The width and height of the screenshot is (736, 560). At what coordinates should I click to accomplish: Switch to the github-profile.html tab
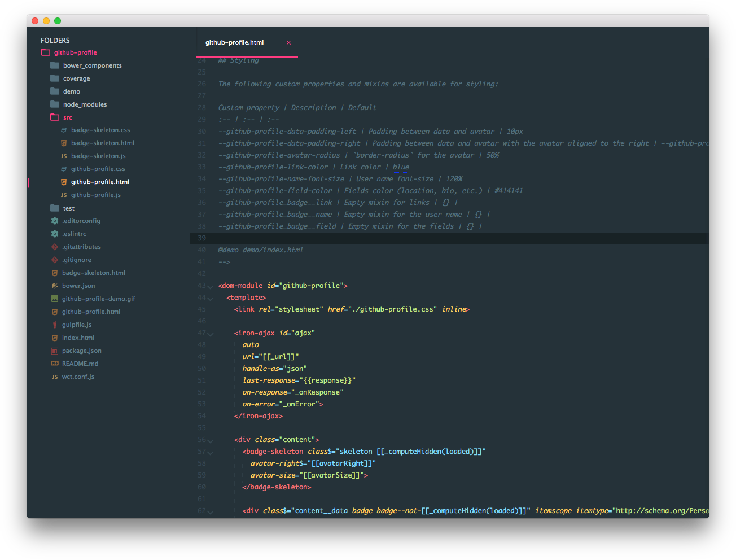pos(234,42)
